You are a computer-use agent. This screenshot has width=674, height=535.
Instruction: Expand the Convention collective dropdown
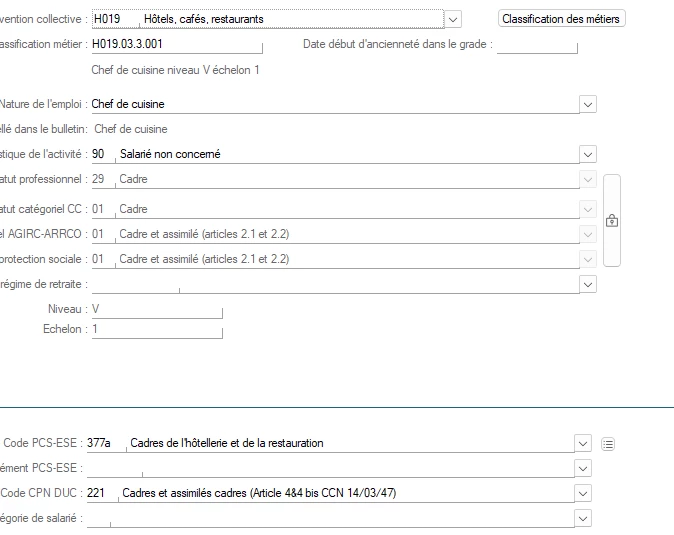tap(453, 19)
